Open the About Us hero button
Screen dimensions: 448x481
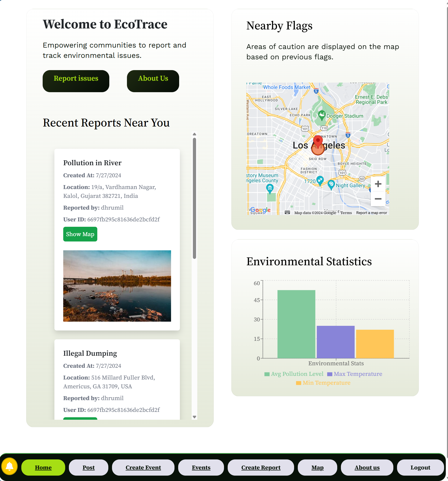point(153,81)
